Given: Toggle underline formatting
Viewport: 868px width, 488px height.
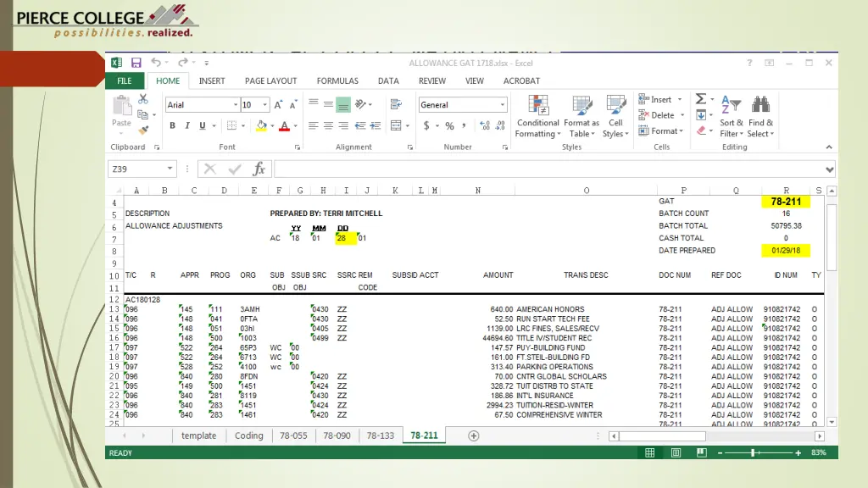Looking at the screenshot, I should pyautogui.click(x=202, y=125).
